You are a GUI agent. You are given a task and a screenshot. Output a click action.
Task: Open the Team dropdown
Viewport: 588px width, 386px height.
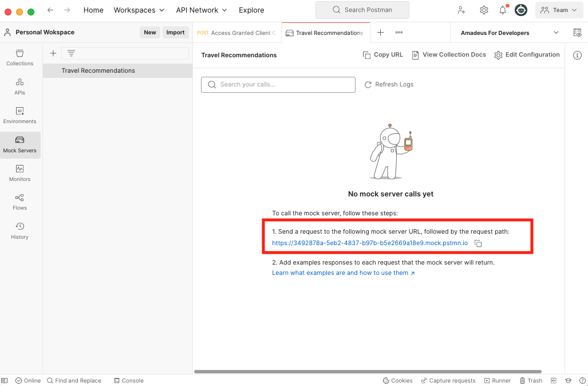(x=559, y=10)
